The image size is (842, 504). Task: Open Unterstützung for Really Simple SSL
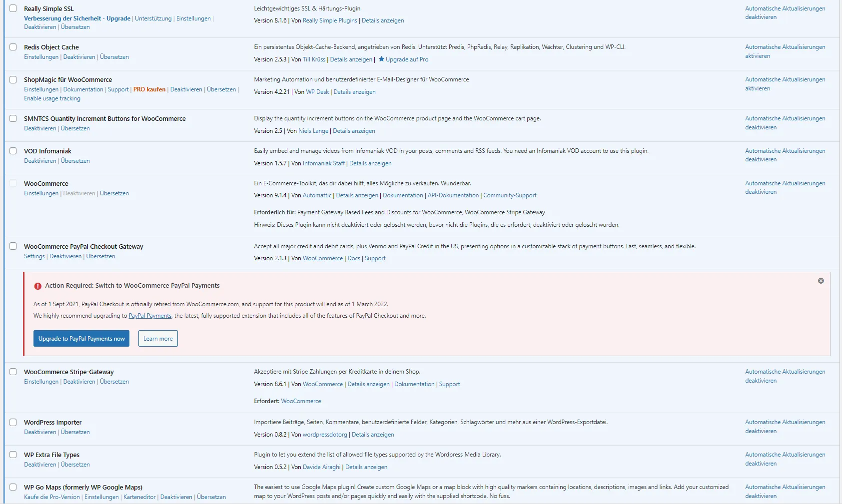click(x=153, y=18)
